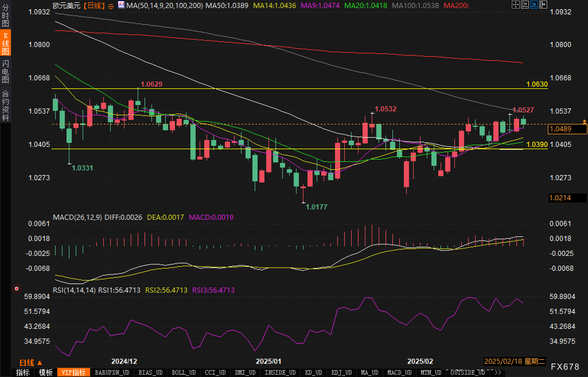
Task: Expand more indicators with >> arrows
Action: (498, 372)
